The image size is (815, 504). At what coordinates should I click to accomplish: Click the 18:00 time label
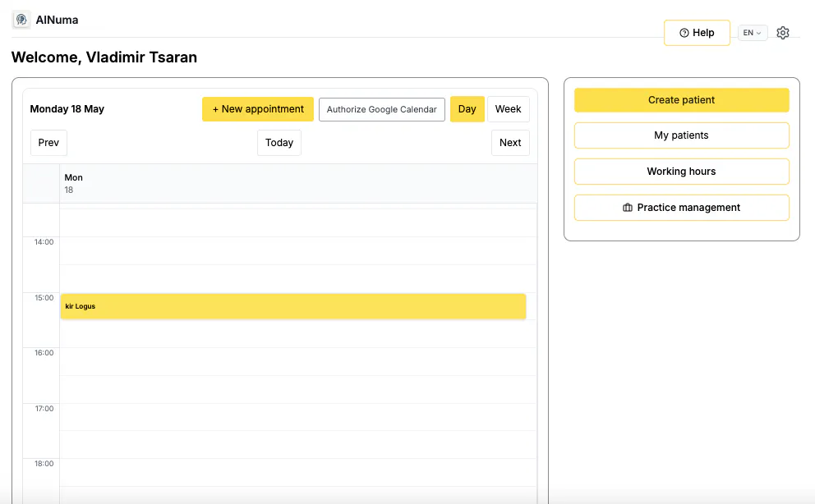44,464
